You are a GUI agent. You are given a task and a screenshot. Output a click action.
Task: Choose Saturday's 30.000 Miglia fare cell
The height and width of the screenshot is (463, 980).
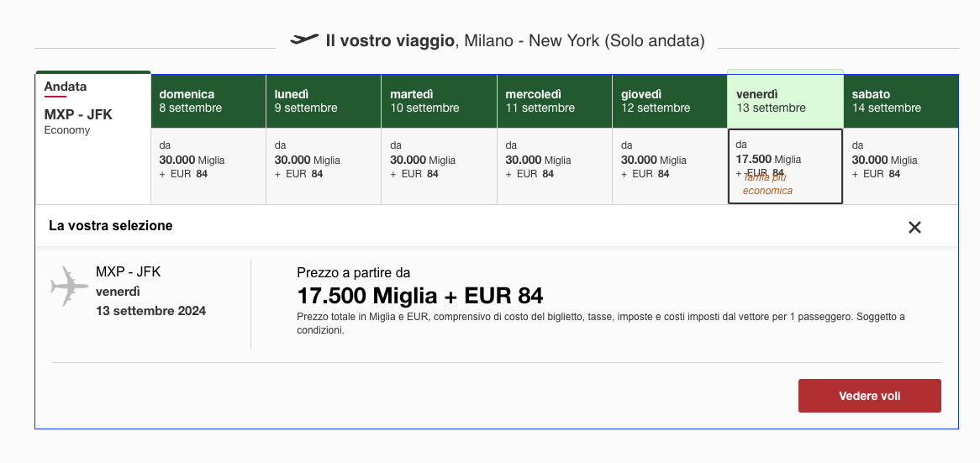click(x=901, y=166)
